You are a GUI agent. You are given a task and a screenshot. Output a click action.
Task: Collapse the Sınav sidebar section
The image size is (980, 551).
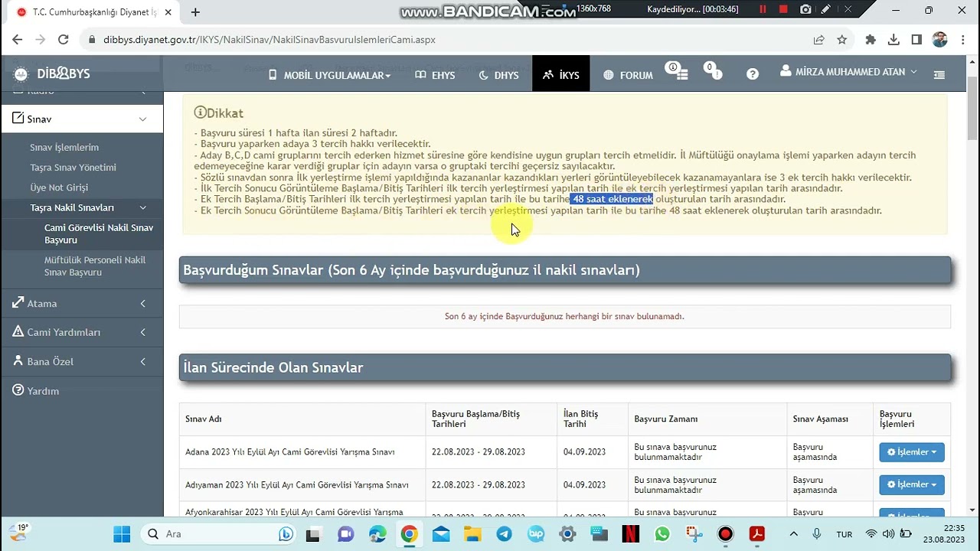pos(82,119)
